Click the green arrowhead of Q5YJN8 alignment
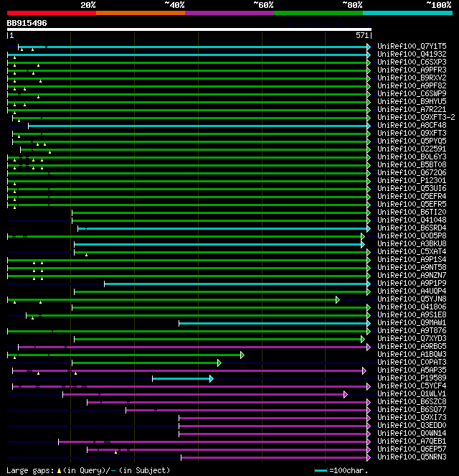 coord(338,299)
